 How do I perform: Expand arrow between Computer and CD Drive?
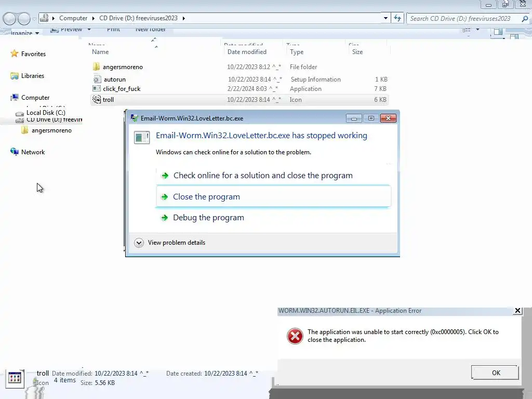(94, 18)
